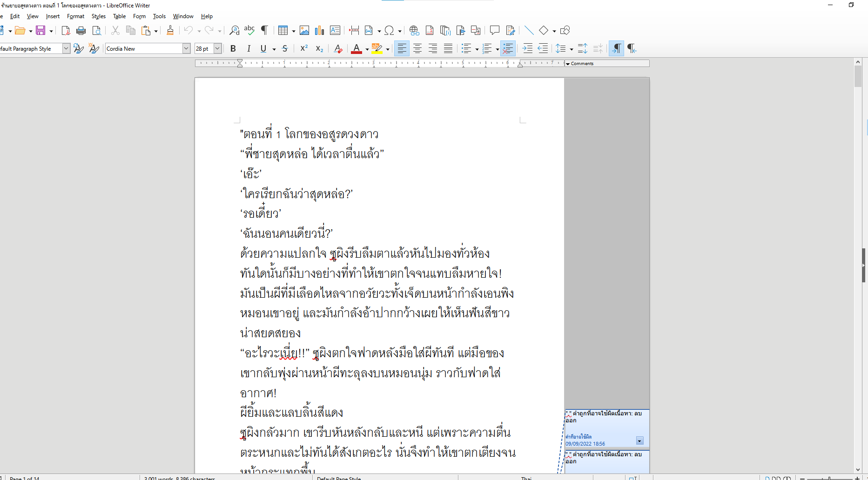
Task: Insert a hyperlink
Action: 414,31
